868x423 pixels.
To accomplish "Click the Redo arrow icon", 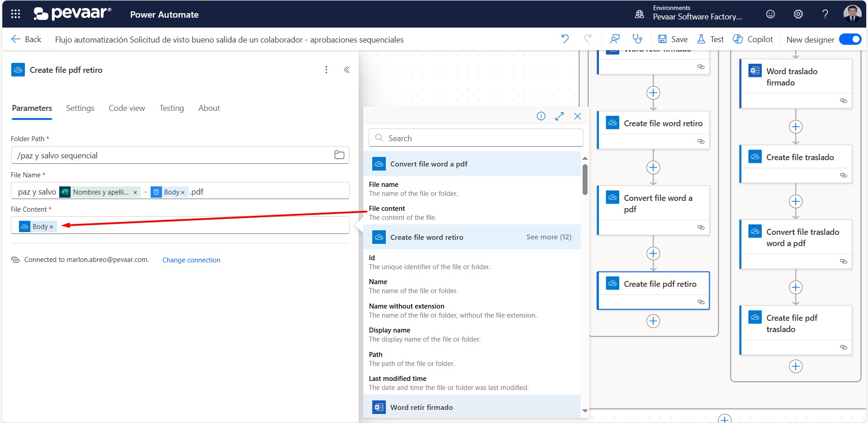I will (588, 39).
